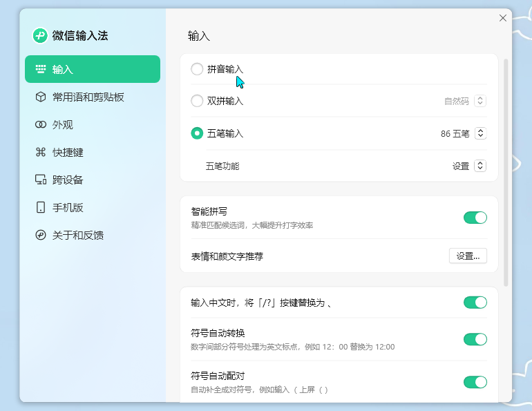
Task: Click the 表情和颜文字推荐 label
Action: tap(227, 256)
